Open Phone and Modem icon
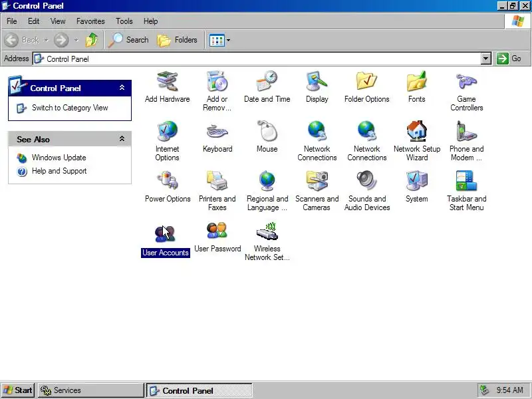532x399 pixels. point(467,131)
